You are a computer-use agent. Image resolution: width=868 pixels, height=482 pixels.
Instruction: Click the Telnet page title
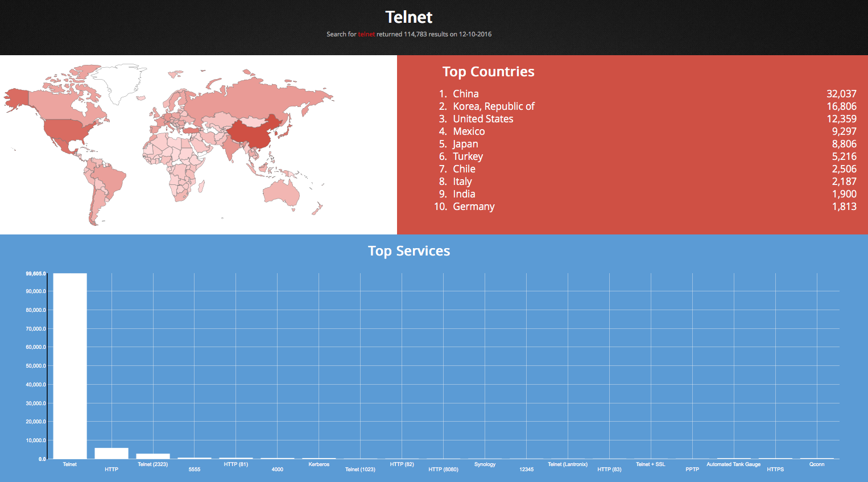(409, 17)
